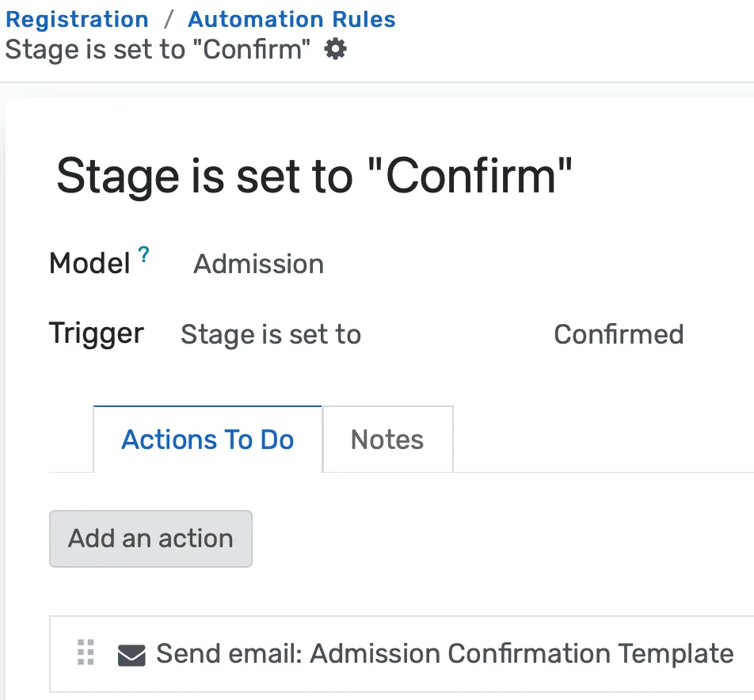
Task: Click the envelope icon on the Send email action
Action: pos(133,653)
